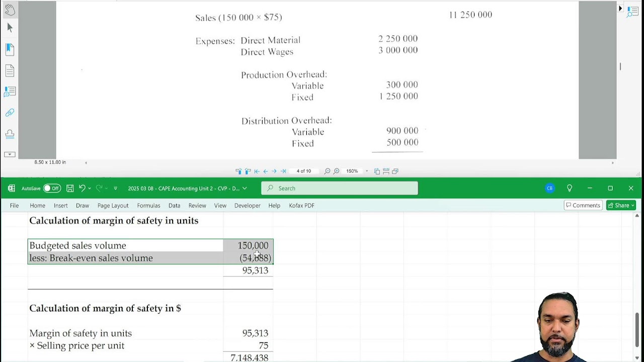This screenshot has height=362, width=644.
Task: Expand more sidebar panels arrow in PDF viewer
Action: pos(10,154)
